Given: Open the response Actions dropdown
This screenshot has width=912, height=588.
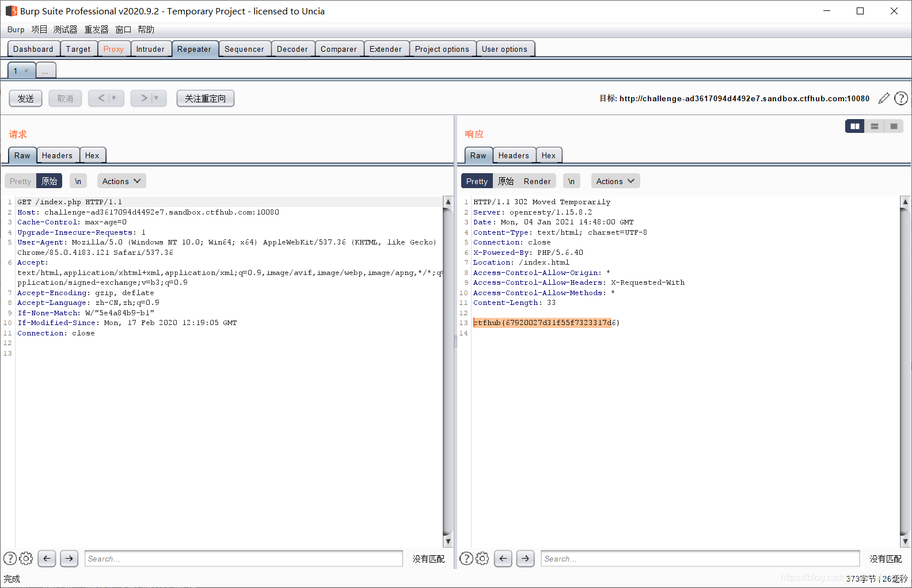Looking at the screenshot, I should 615,181.
